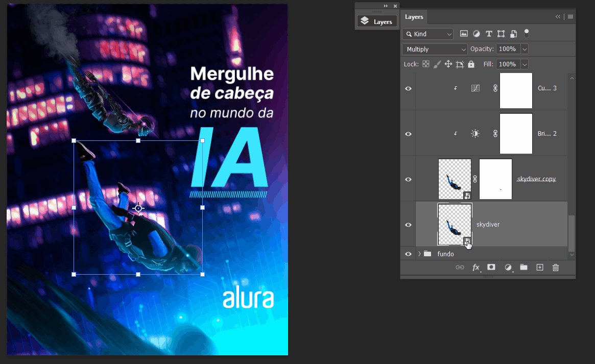This screenshot has height=364, width=595.
Task: Hide the skydiver copy layer
Action: point(408,179)
